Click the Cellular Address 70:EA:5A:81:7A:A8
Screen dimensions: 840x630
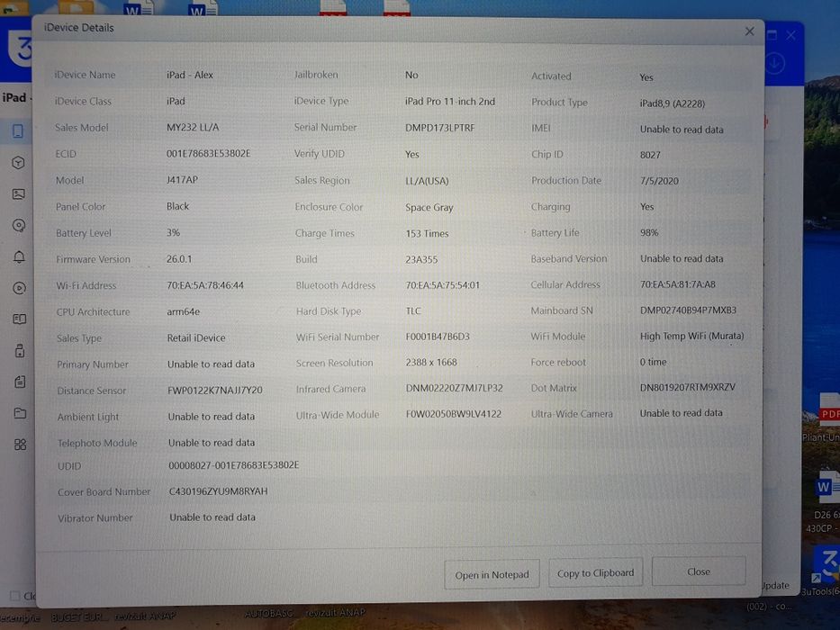[678, 284]
